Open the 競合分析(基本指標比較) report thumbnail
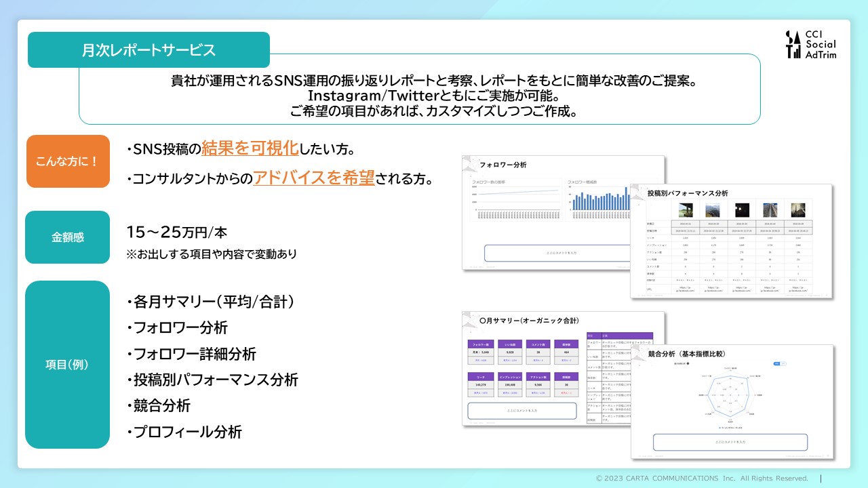Image resolution: width=868 pixels, height=488 pixels. click(x=732, y=401)
